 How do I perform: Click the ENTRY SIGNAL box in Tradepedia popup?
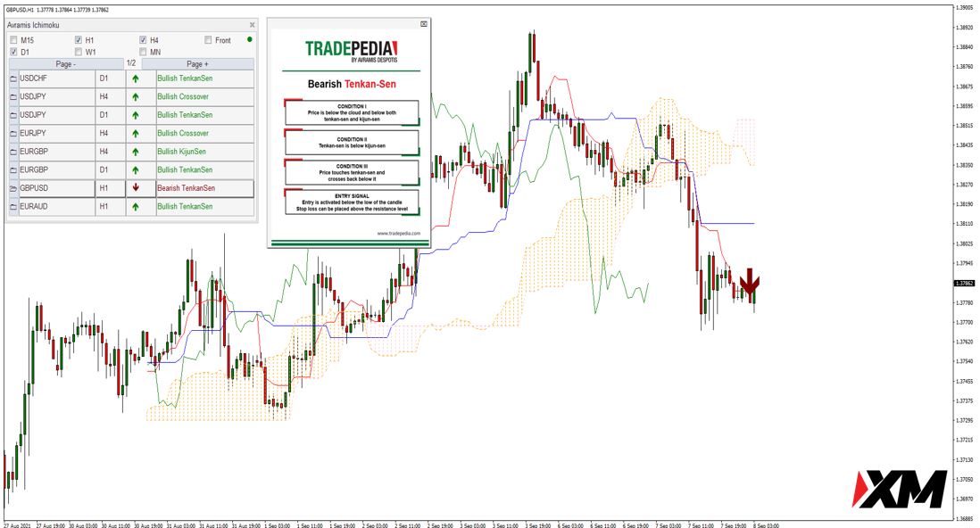352,202
